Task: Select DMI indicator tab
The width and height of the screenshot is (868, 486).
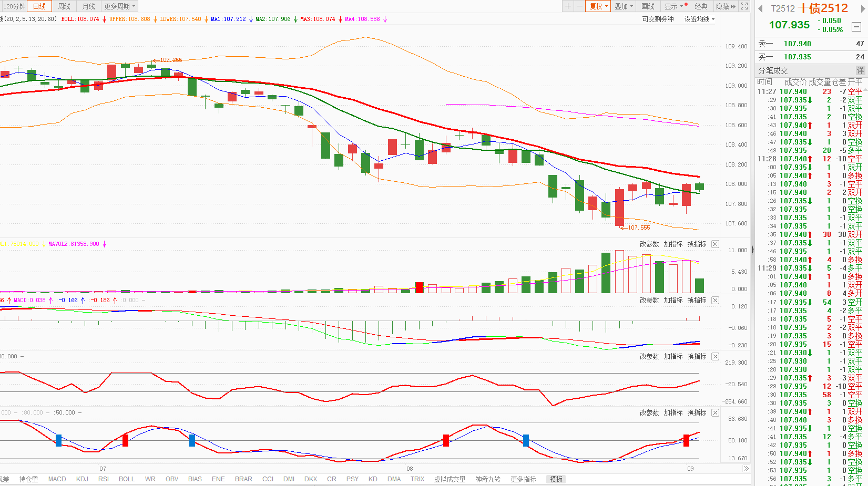Action: (x=289, y=479)
